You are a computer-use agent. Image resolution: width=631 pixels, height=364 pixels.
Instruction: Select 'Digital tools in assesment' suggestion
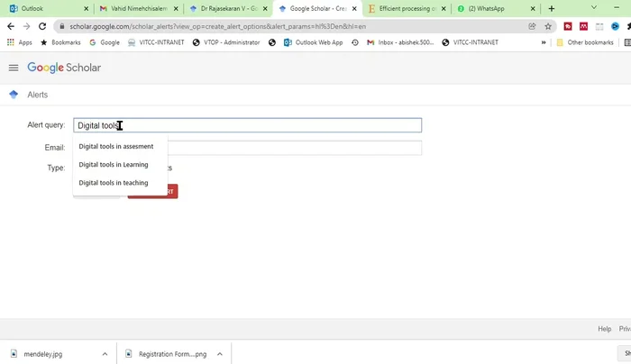(x=115, y=146)
